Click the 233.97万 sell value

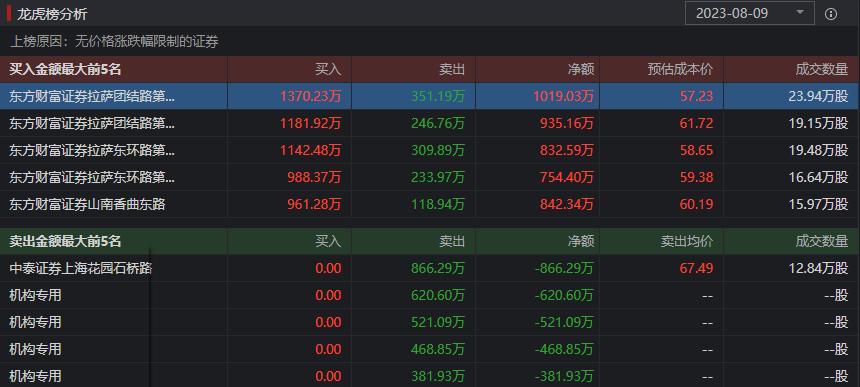[x=438, y=177]
